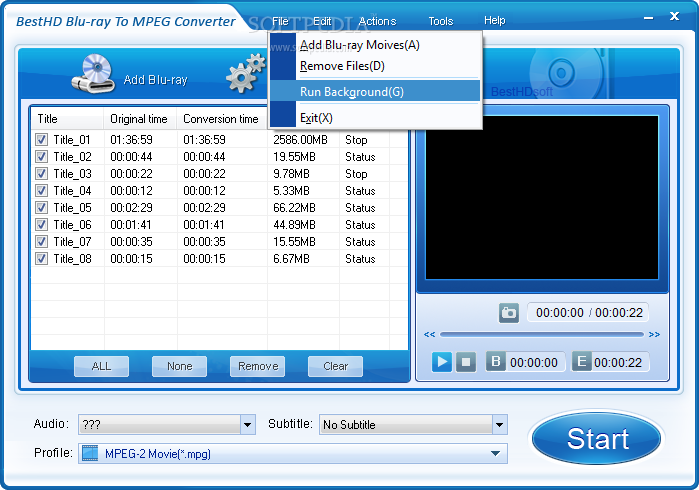Select the Title_08 row name
Screen dimensions: 699x490
72,259
